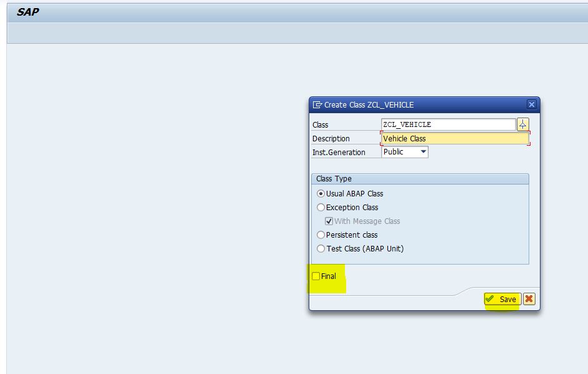Click the dialog title bar icon
The width and height of the screenshot is (588, 374).
pos(317,105)
